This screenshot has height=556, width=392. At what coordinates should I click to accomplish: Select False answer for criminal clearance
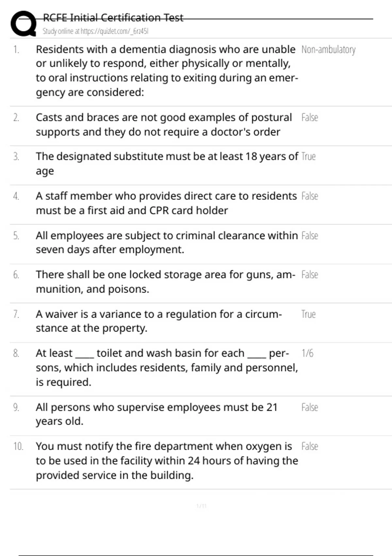click(309, 235)
